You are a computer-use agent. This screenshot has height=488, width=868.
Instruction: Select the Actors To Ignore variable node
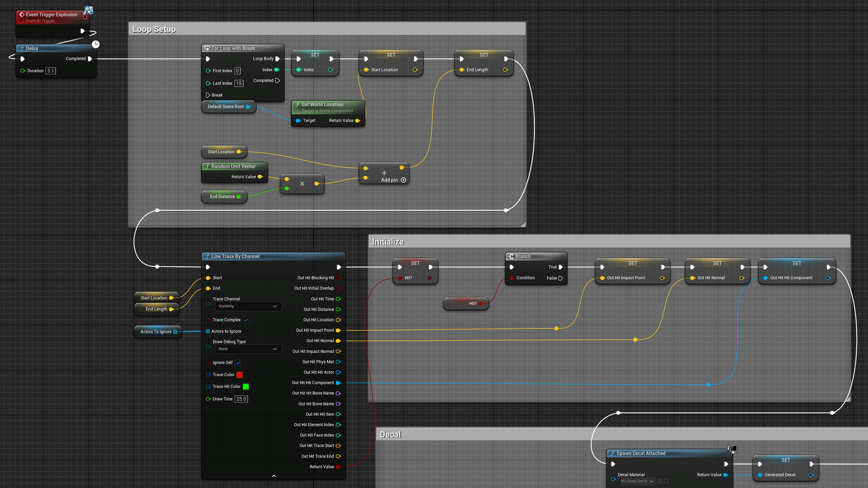(158, 332)
